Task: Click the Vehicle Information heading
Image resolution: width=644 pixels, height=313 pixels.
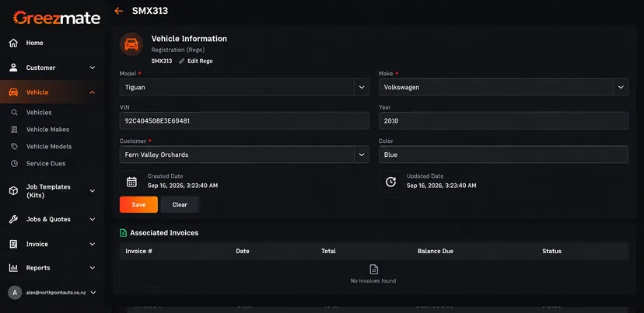Action: tap(189, 39)
